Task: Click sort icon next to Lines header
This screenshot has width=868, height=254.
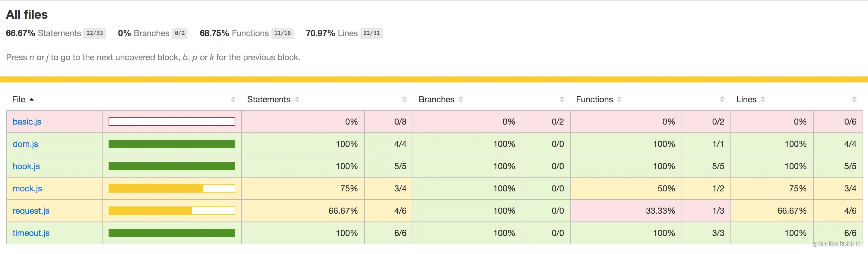Action: [x=762, y=100]
